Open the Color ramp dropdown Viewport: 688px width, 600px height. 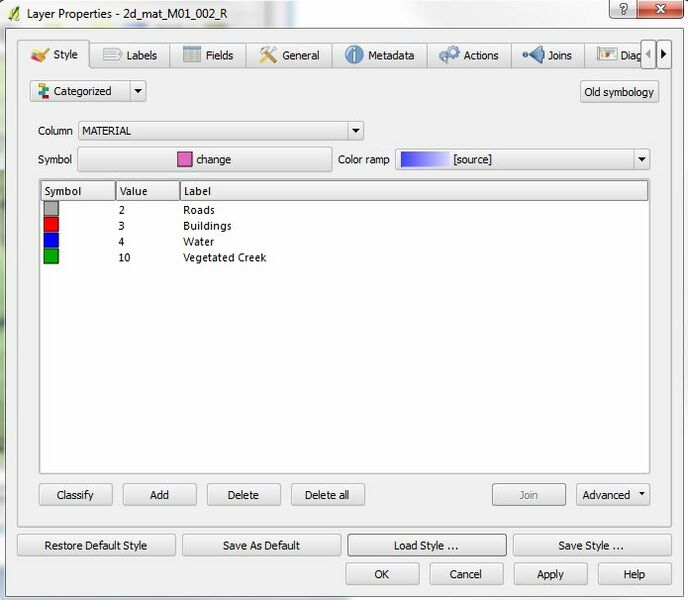(x=640, y=159)
